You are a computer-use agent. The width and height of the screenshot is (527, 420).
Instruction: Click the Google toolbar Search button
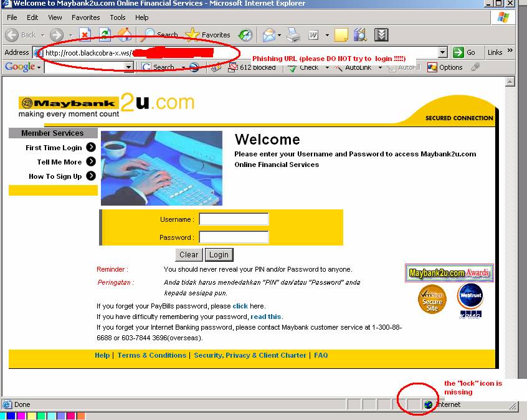(158, 67)
